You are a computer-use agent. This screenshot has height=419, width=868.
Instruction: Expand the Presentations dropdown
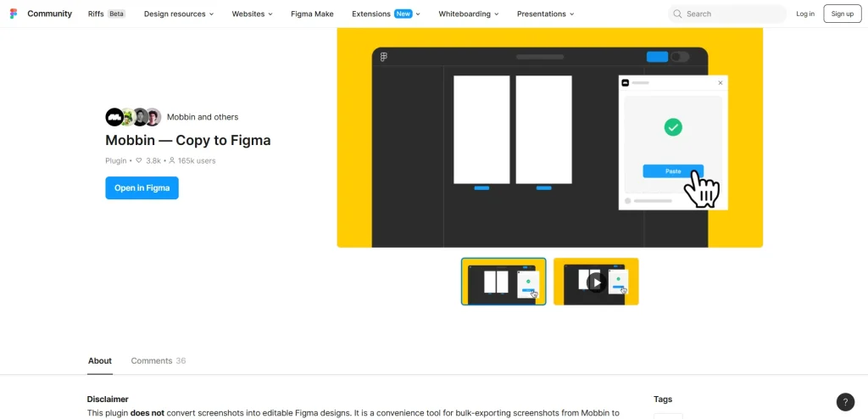pos(545,14)
